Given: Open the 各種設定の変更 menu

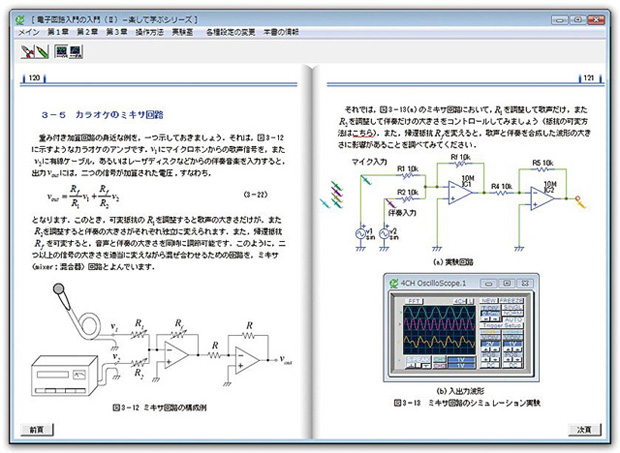Looking at the screenshot, I should click(x=232, y=32).
